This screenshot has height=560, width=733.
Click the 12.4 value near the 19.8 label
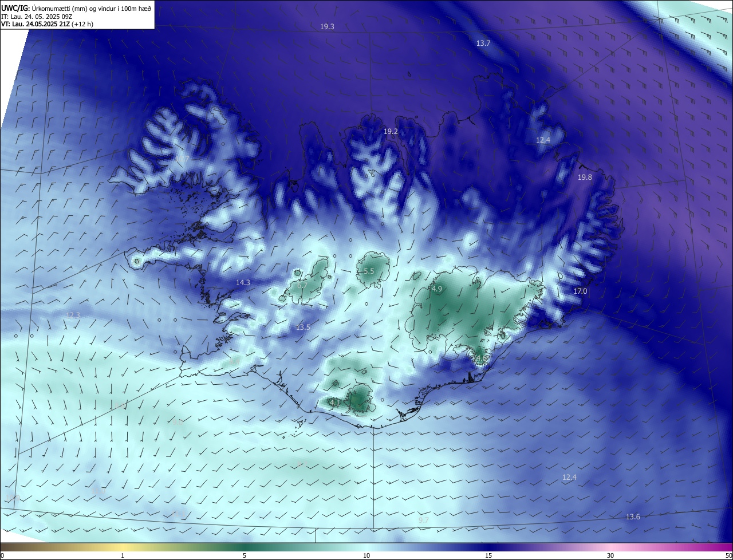[543, 140]
